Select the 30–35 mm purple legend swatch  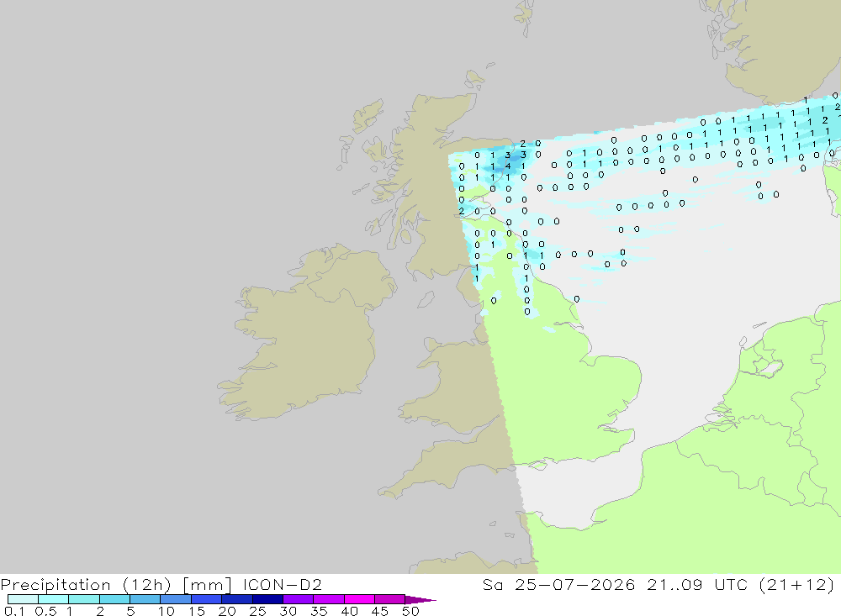(x=298, y=599)
